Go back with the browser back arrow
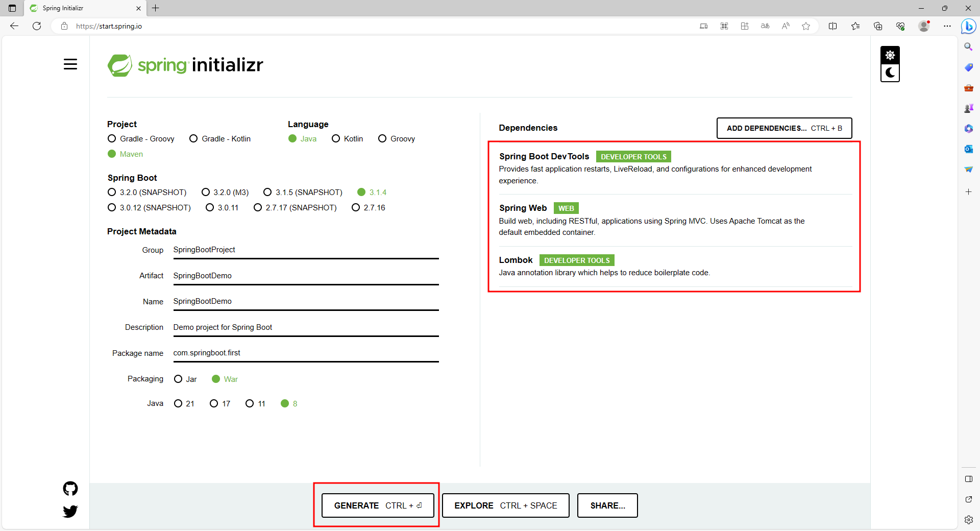 click(14, 26)
